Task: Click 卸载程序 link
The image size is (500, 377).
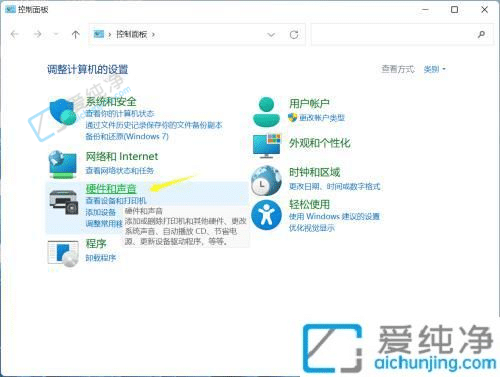Action: coord(101,258)
